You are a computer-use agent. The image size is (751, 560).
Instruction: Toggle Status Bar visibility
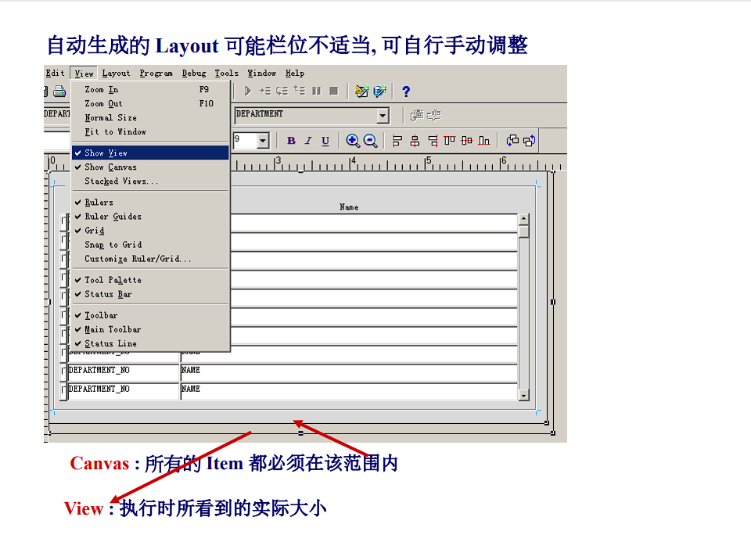(150, 294)
